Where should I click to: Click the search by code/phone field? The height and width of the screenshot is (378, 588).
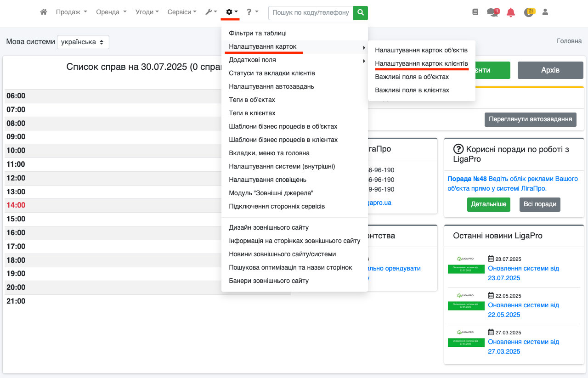tap(311, 13)
